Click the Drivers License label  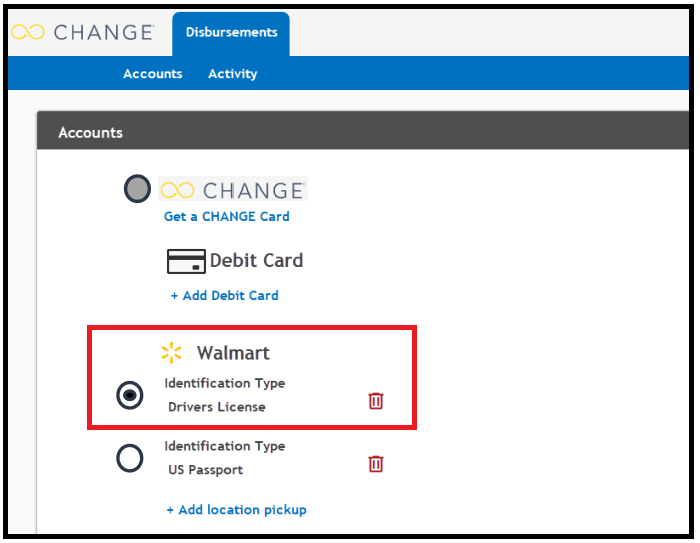tap(217, 407)
